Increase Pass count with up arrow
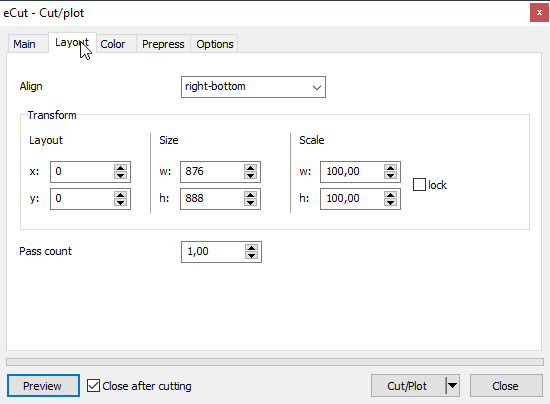The image size is (550, 404). (x=251, y=248)
